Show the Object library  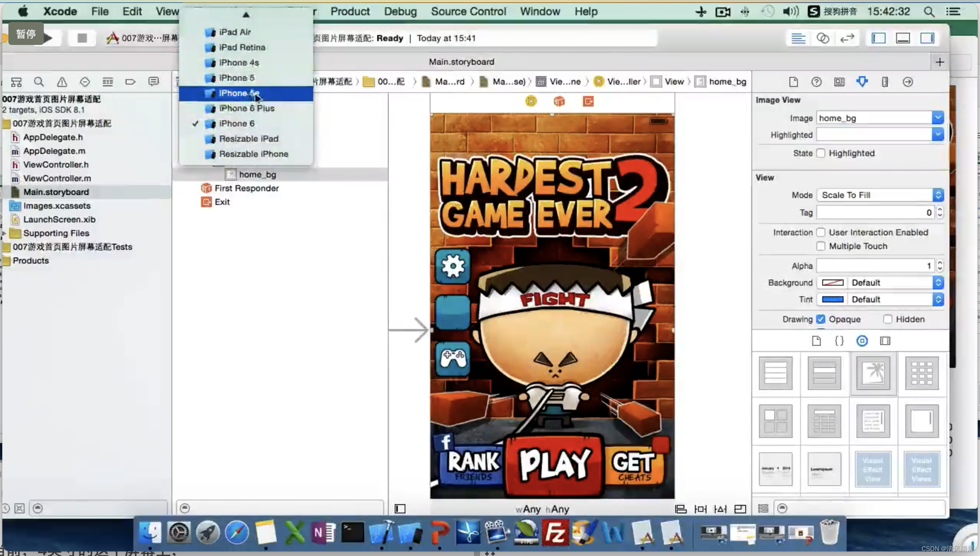[862, 340]
